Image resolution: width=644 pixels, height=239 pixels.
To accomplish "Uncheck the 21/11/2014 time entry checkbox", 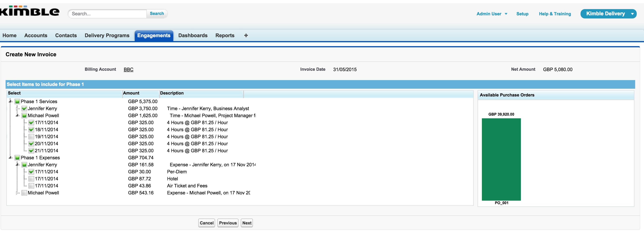I will point(31,150).
